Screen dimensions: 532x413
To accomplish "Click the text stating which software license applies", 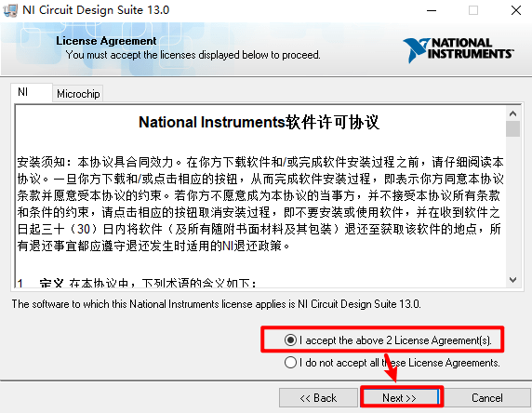I will click(x=216, y=304).
